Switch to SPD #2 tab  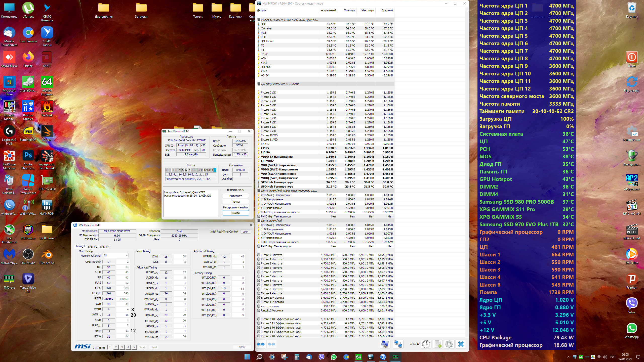(93, 247)
